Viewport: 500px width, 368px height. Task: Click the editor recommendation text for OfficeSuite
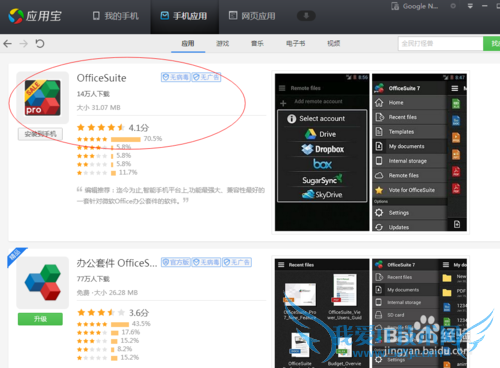coord(171,195)
